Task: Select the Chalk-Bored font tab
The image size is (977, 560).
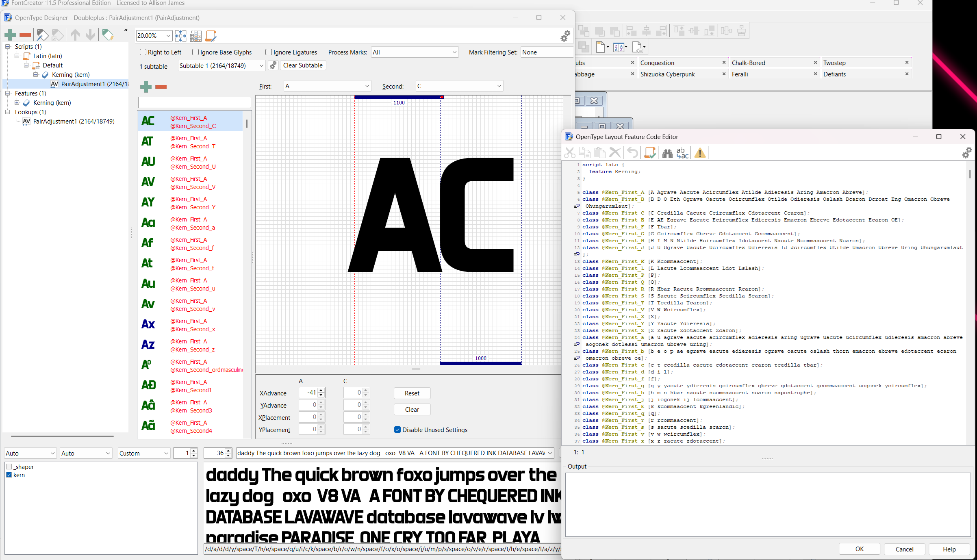Action: [748, 63]
